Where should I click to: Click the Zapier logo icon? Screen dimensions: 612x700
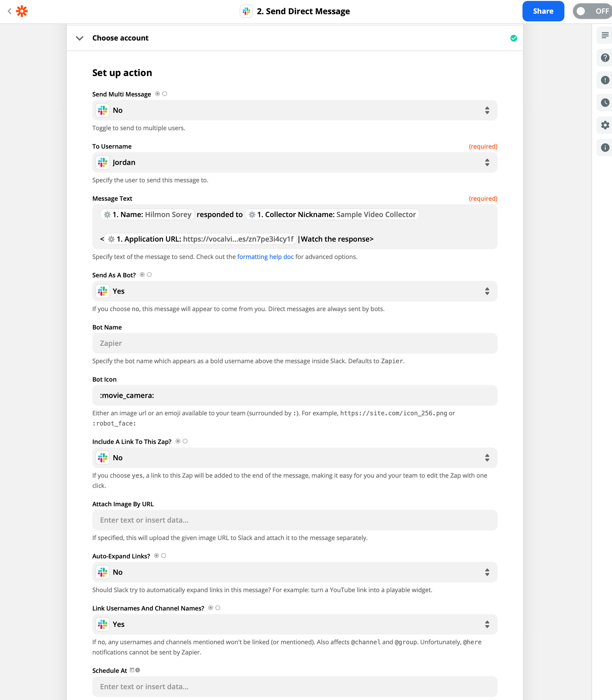[x=22, y=11]
